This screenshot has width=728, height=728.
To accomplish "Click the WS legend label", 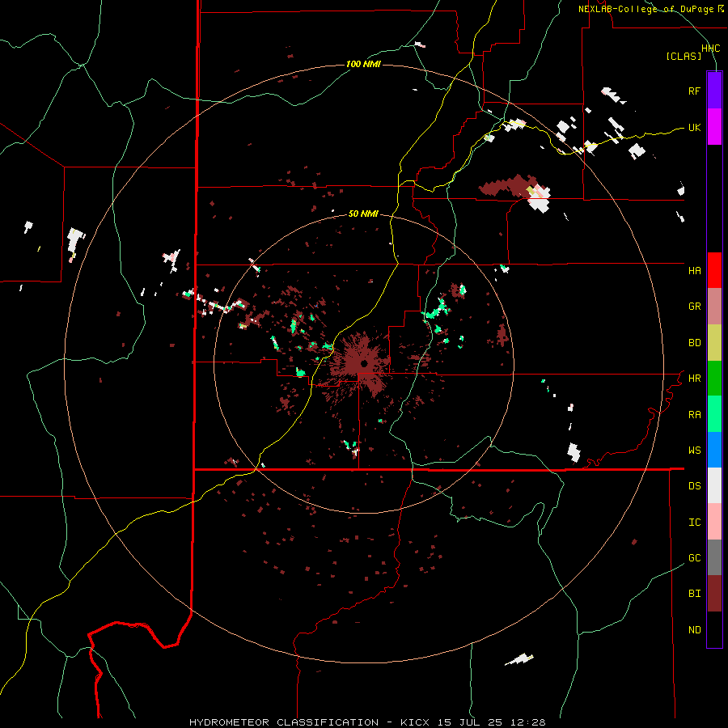I will (x=694, y=451).
